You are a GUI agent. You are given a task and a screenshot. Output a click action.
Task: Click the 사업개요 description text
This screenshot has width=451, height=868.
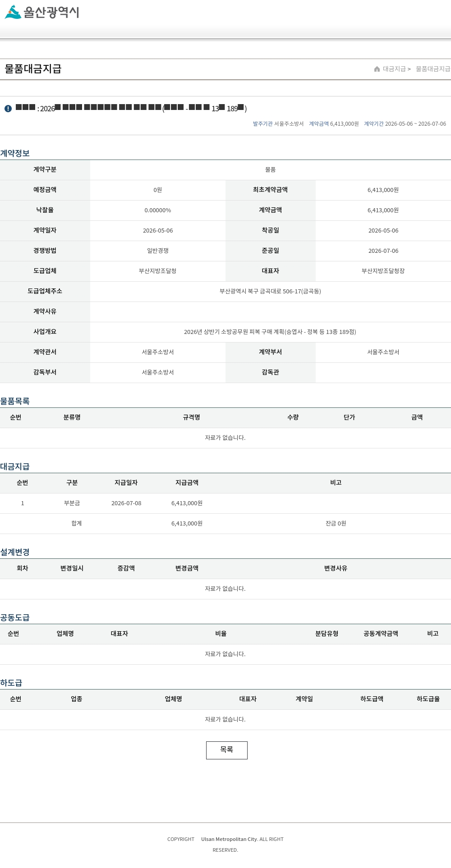point(270,332)
